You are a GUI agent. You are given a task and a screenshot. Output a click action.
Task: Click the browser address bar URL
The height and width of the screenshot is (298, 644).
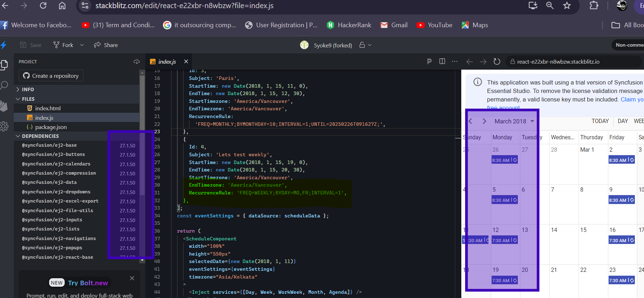[x=185, y=6]
